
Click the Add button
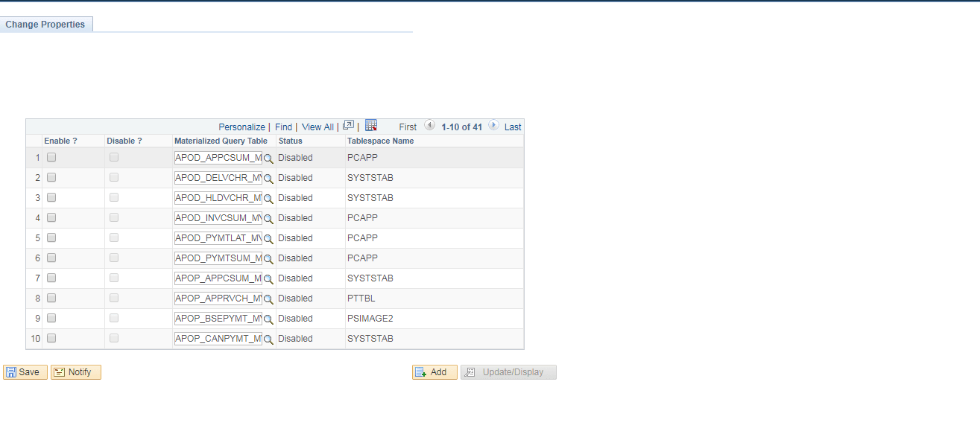point(434,372)
